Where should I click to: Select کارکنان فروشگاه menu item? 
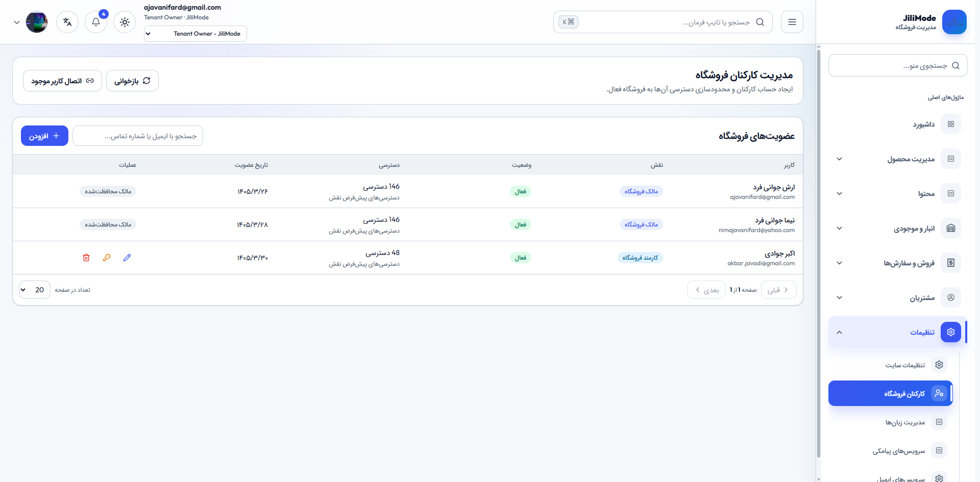click(891, 393)
